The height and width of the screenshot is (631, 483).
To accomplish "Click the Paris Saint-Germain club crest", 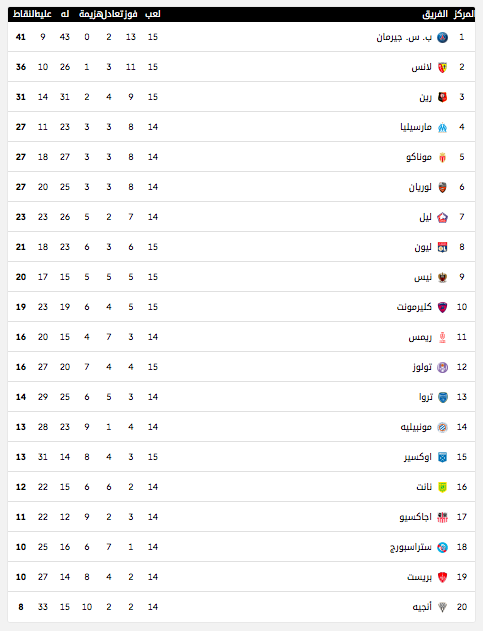I will click(x=442, y=37).
